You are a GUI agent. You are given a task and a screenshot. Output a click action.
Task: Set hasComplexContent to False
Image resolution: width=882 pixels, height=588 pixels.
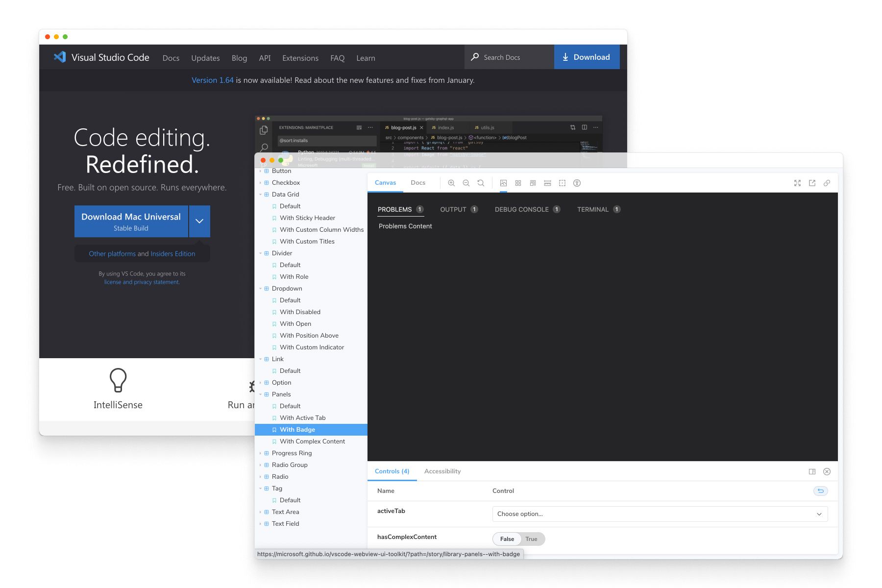coord(507,539)
